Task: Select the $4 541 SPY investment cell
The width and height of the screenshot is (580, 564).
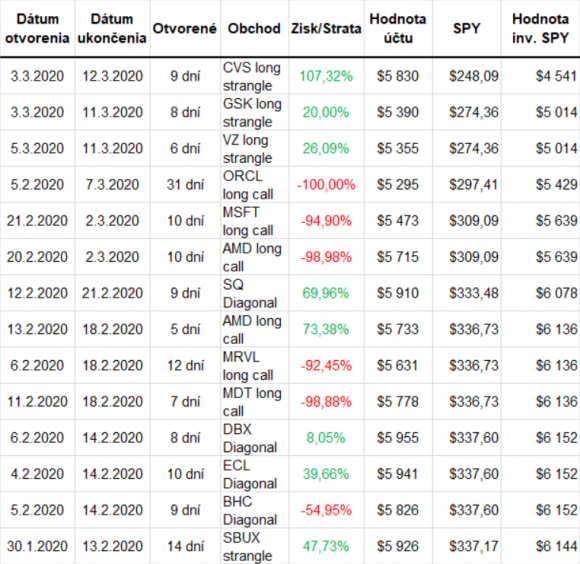Action: click(540, 76)
